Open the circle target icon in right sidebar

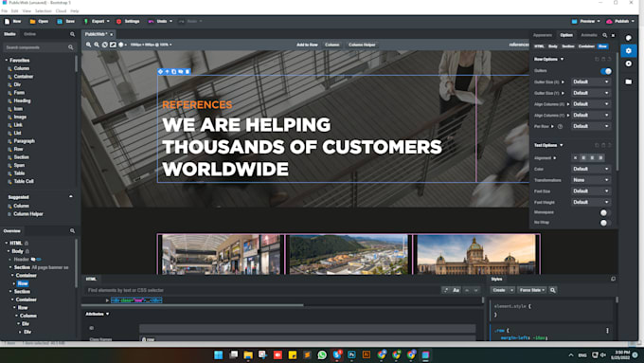pyautogui.click(x=629, y=64)
